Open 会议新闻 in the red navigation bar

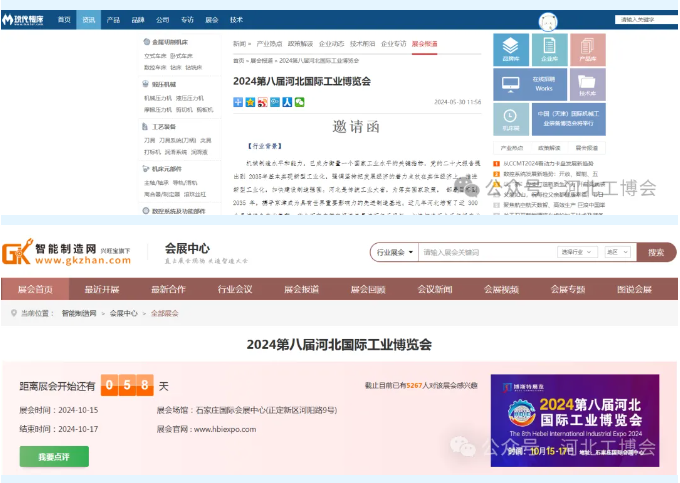[435, 289]
